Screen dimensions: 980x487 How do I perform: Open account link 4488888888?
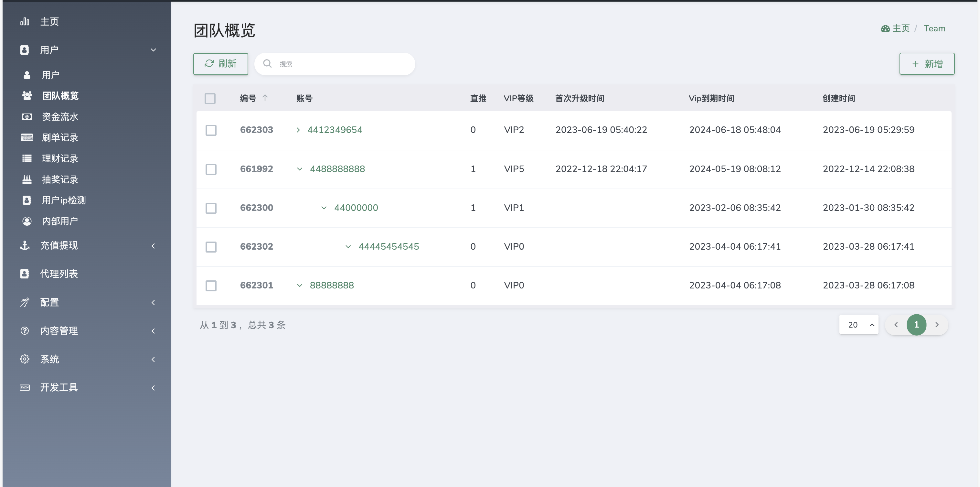337,169
